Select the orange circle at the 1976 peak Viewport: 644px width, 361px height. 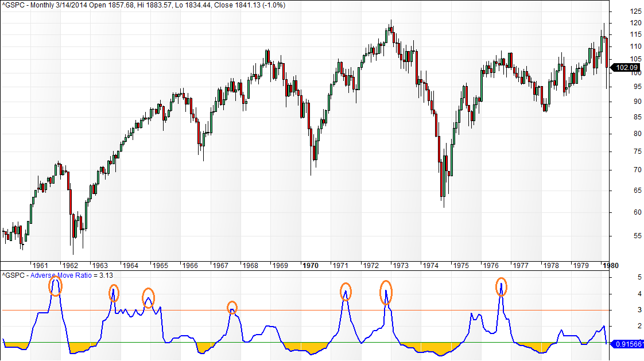coord(501,286)
